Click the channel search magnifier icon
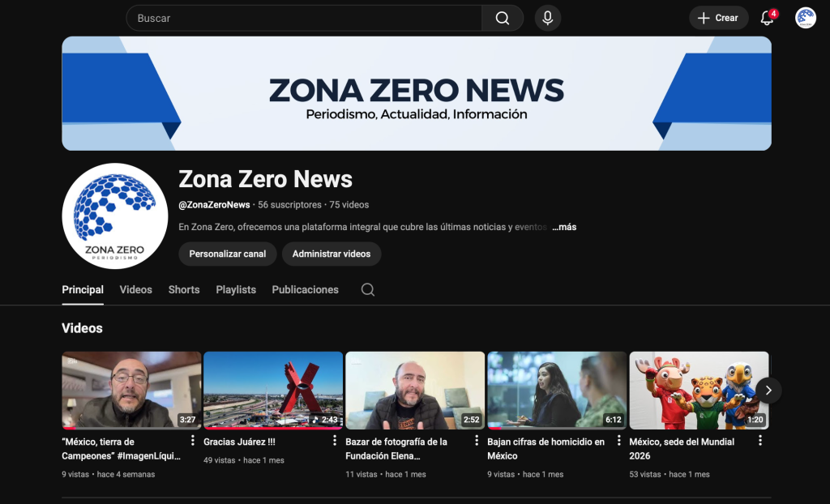 368,289
